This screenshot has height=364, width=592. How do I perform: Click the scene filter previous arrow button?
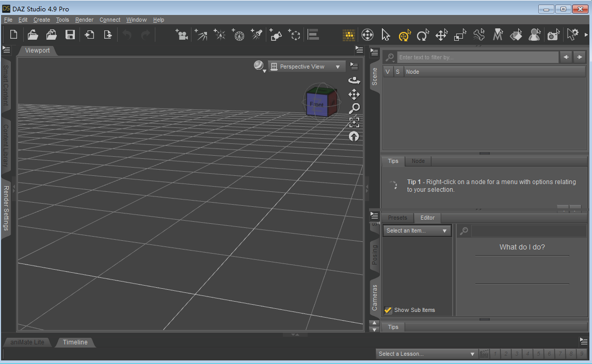pos(566,57)
